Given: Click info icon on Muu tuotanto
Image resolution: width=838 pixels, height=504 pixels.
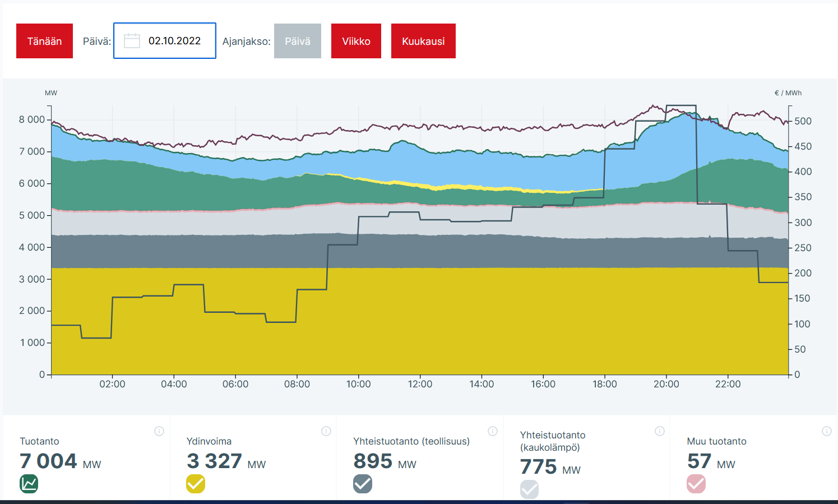Looking at the screenshot, I should coord(827,431).
